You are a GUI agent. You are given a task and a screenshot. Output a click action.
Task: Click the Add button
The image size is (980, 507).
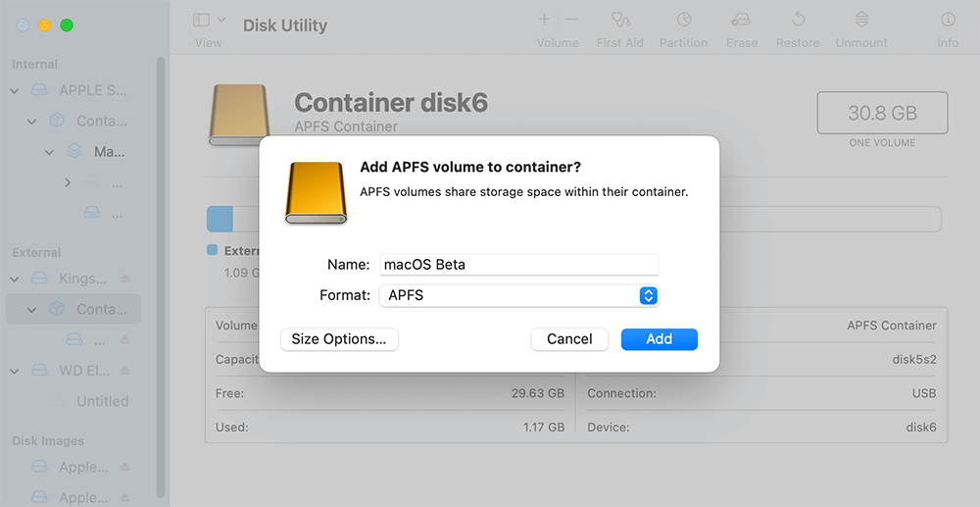659,339
